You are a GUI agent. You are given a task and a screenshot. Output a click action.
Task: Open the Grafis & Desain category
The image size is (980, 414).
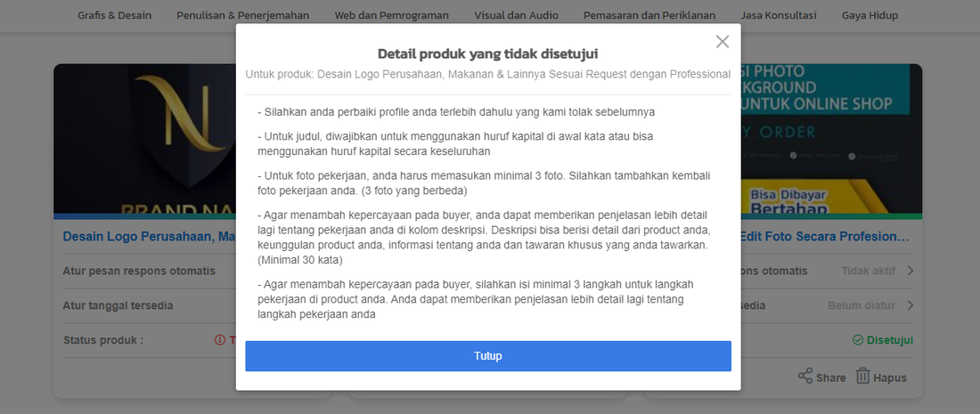click(x=114, y=16)
